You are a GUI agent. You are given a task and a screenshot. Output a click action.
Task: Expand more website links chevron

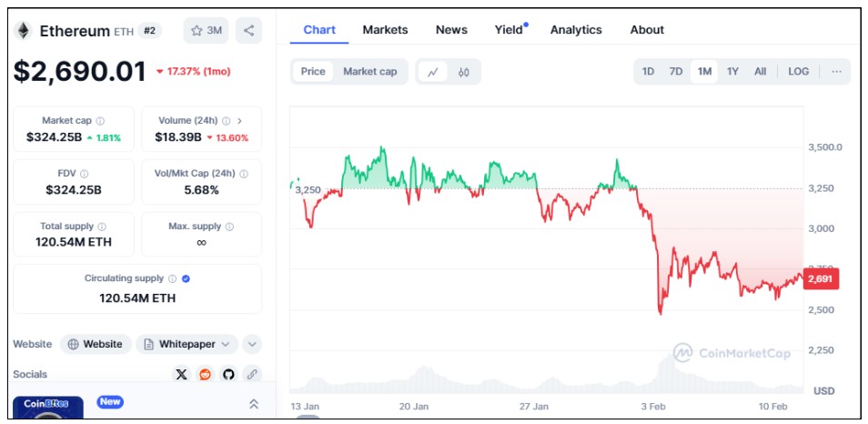point(252,344)
